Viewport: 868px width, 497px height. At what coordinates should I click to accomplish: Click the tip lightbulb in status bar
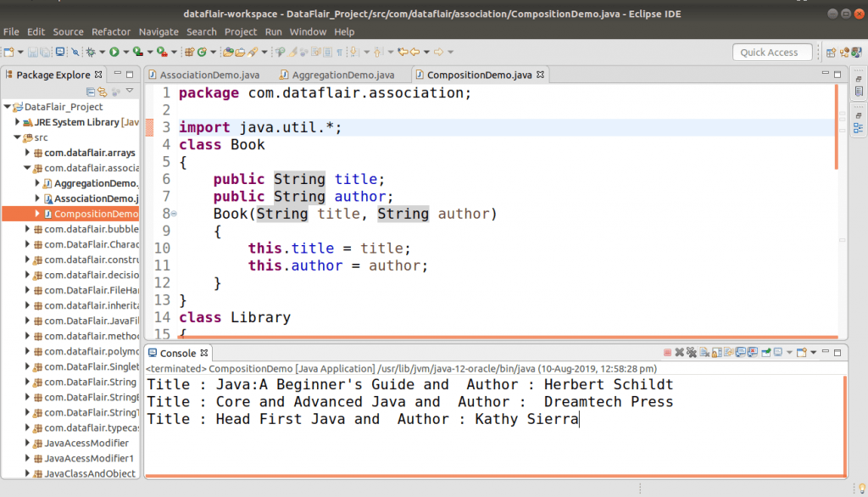click(x=862, y=489)
